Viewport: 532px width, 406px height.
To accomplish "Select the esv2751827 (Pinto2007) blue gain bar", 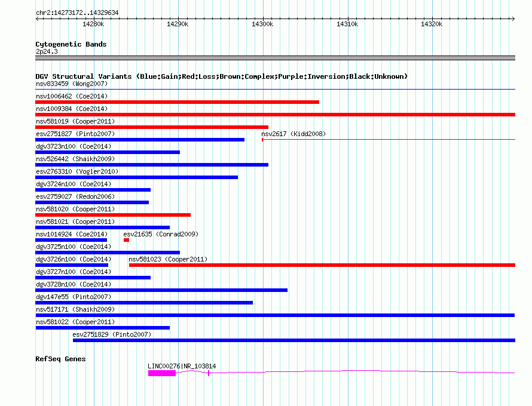I will click(x=140, y=140).
